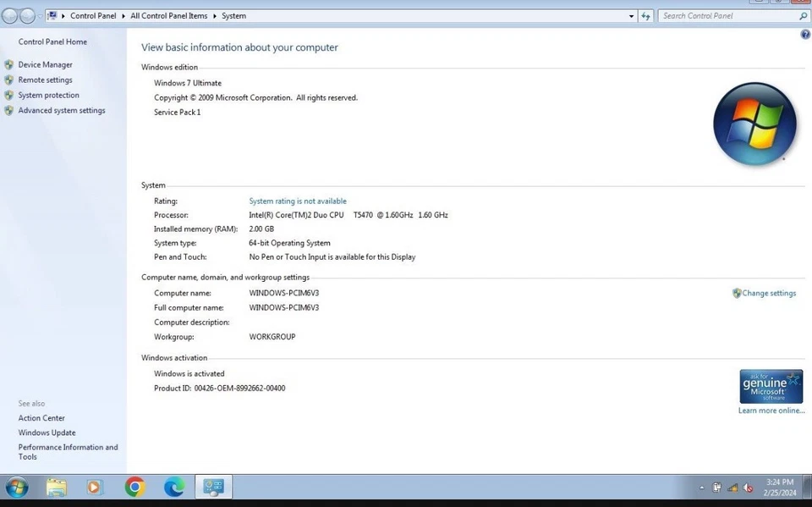Image resolution: width=812 pixels, height=507 pixels.
Task: Open System protection settings
Action: pos(47,95)
